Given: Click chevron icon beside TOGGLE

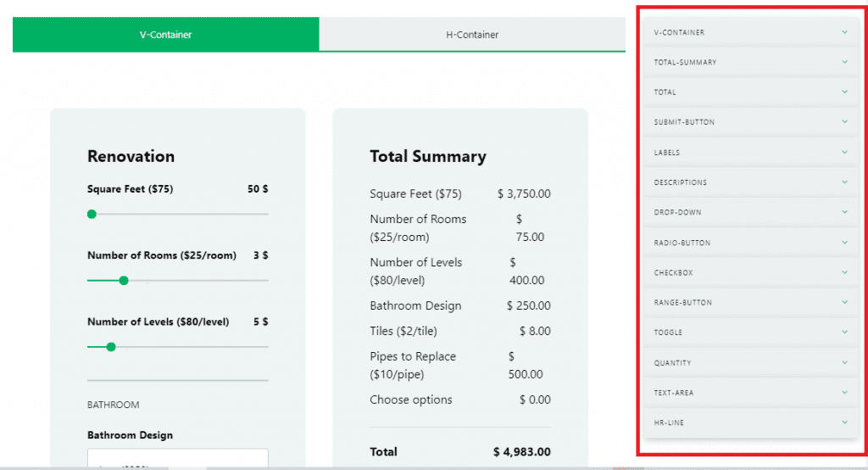Looking at the screenshot, I should pyautogui.click(x=844, y=332).
